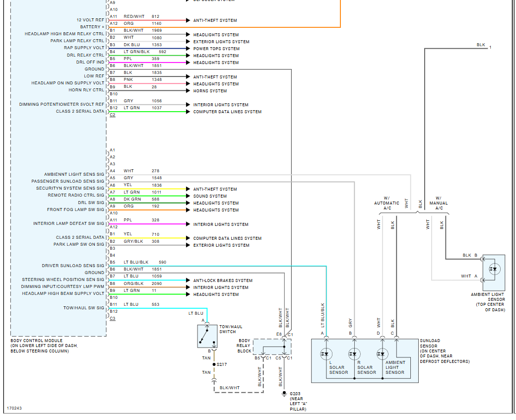Viewport: 516px width, 420px height.
Task: Click the W/ AUTOMATIC A/C label
Action: [x=387, y=203]
